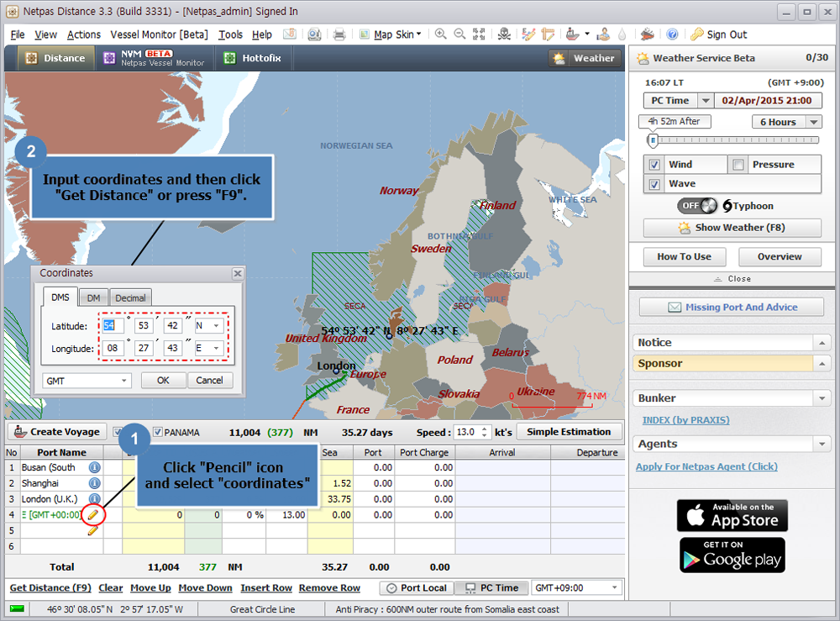Click the blue question mark help icon
This screenshot has width=840, height=621.
672,34
